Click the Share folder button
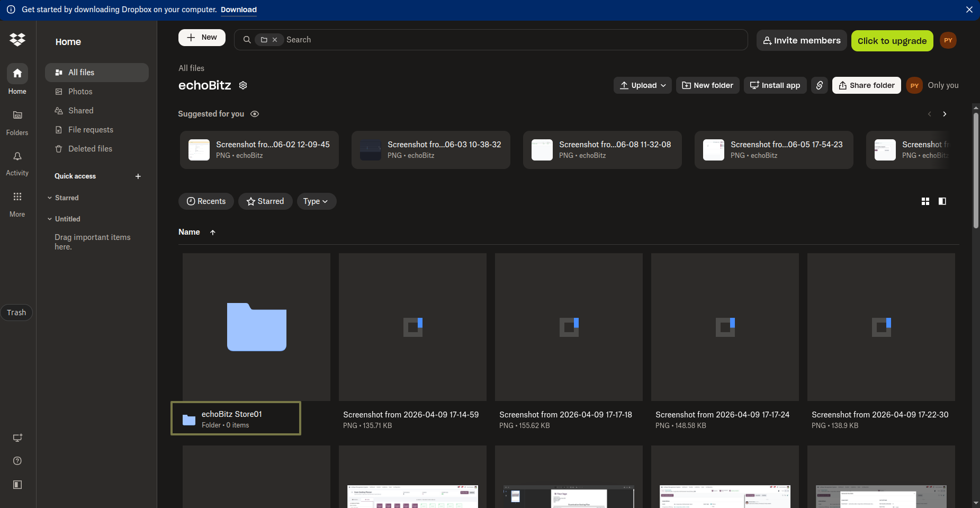The height and width of the screenshot is (508, 980). (867, 85)
